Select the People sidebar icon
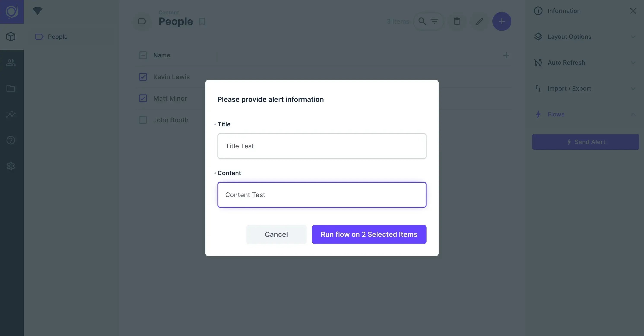644x336 pixels. 11,63
